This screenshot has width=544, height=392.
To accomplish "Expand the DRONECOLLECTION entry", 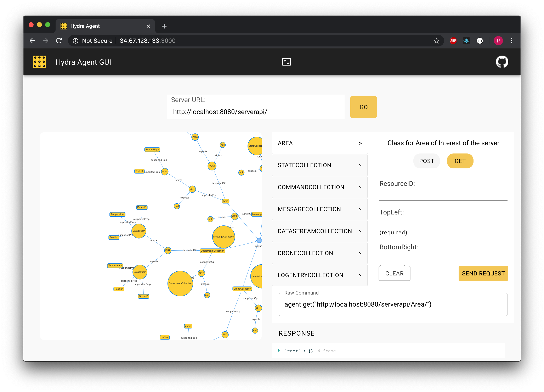I will pos(319,253).
